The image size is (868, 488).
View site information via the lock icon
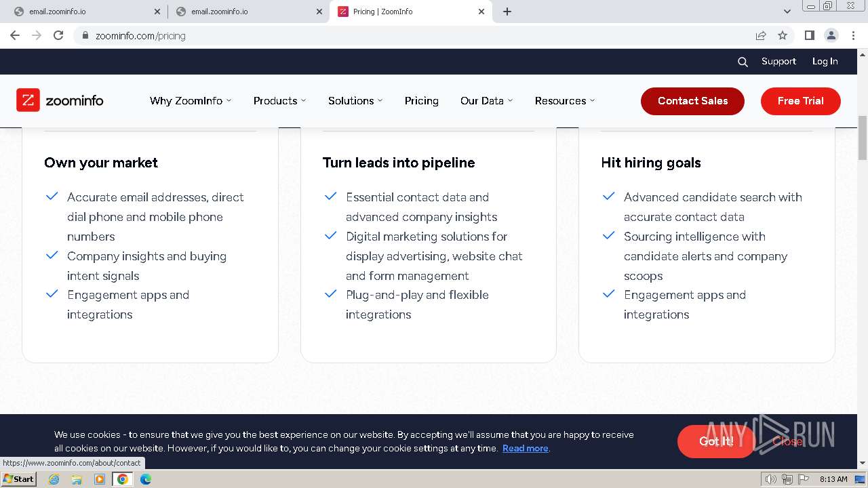point(85,35)
